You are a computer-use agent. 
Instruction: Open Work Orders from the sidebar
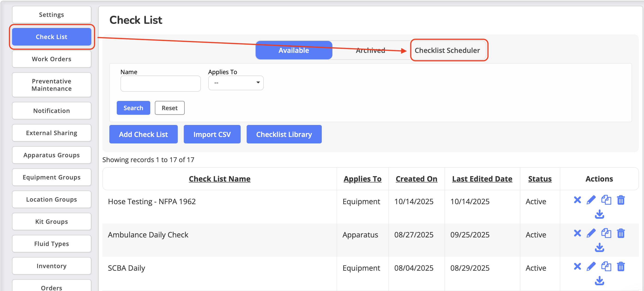[52, 59]
